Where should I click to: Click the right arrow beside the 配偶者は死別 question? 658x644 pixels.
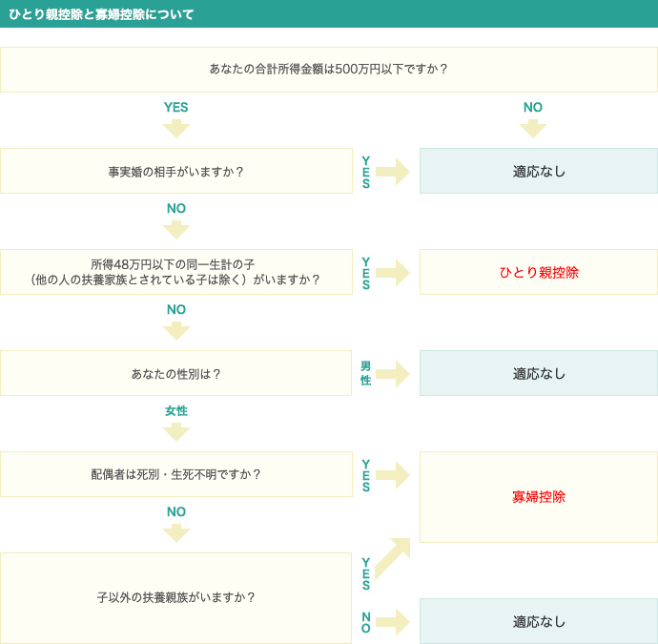(392, 475)
